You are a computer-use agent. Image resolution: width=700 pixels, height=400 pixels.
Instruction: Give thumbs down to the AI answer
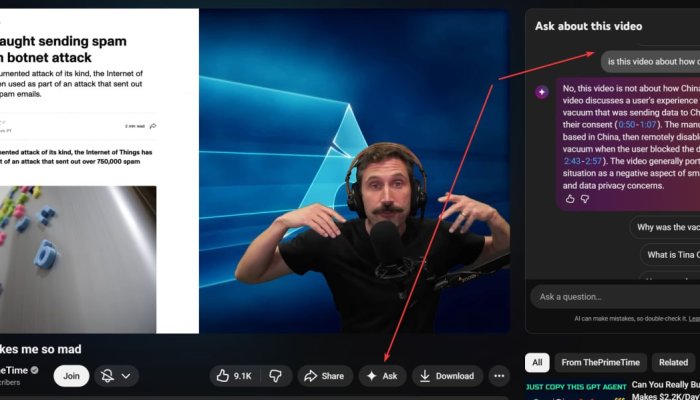tap(585, 199)
